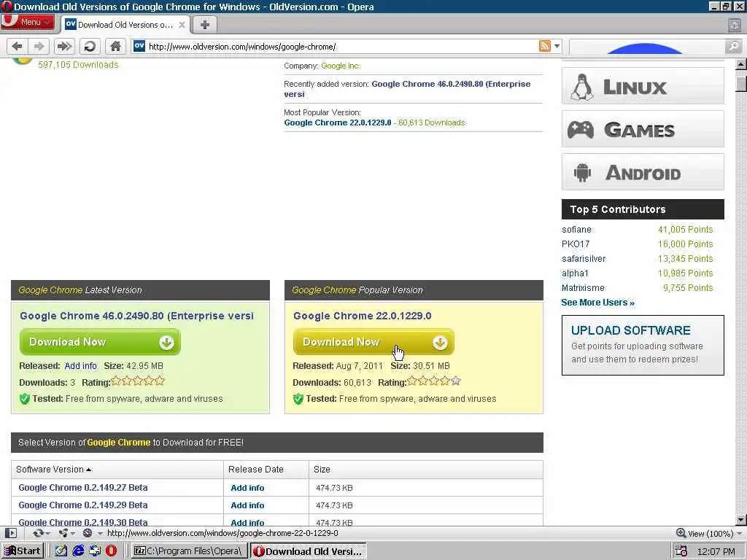
Task: Go forward with the Forward arrow
Action: 39,46
